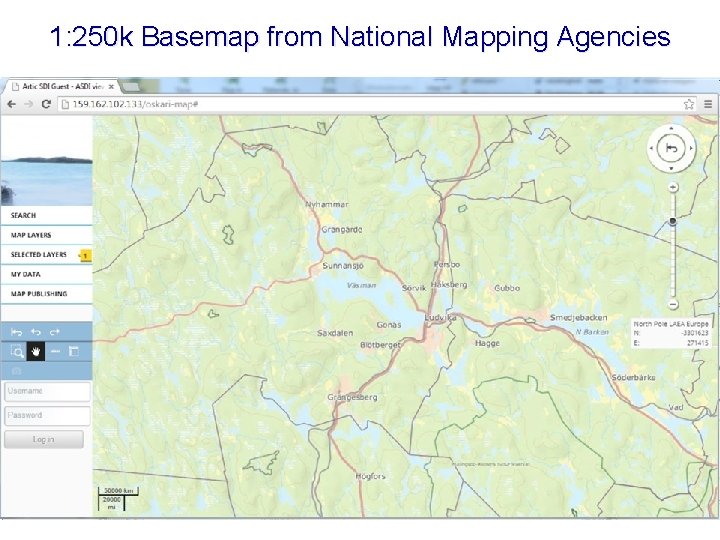
Task: Pan the map north with the up arrow
Action: coord(671,129)
